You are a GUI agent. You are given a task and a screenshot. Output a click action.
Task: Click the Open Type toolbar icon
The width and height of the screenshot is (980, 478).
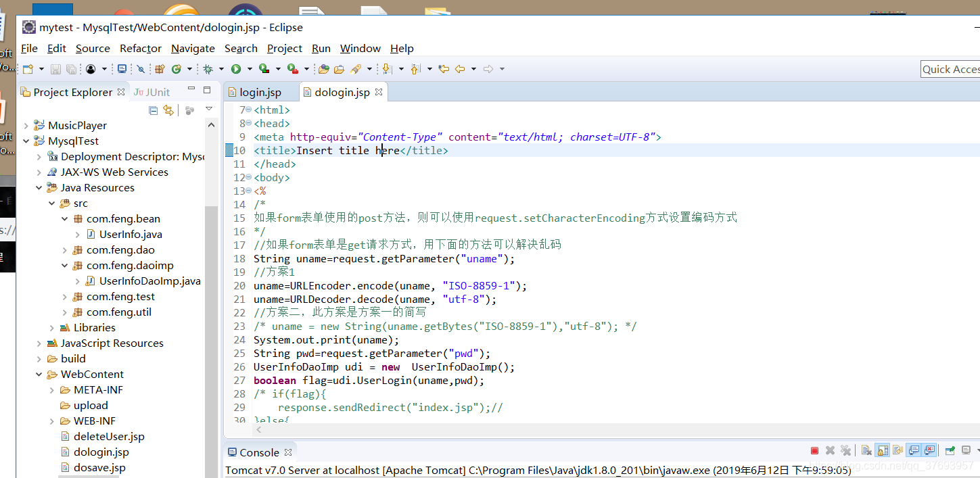pyautogui.click(x=323, y=69)
